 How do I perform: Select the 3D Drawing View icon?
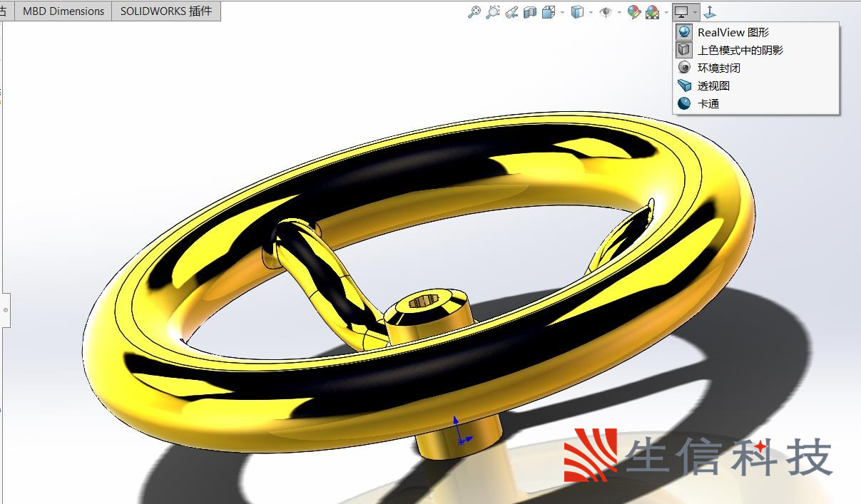point(709,11)
